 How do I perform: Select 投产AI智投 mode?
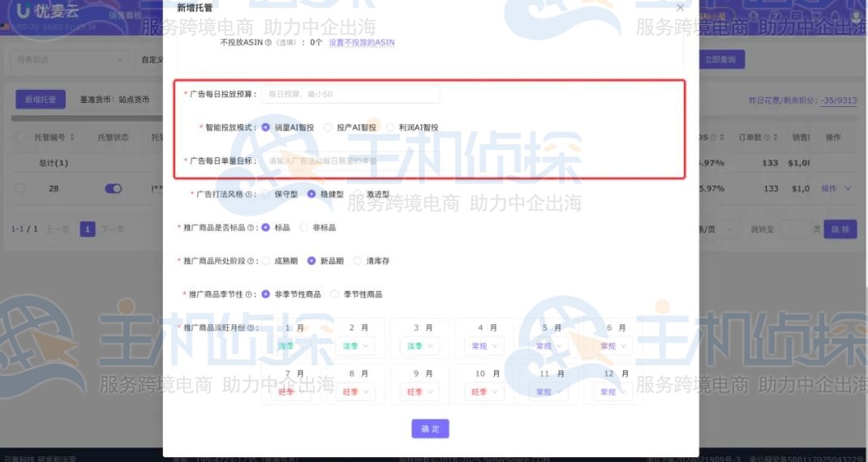[x=328, y=127]
